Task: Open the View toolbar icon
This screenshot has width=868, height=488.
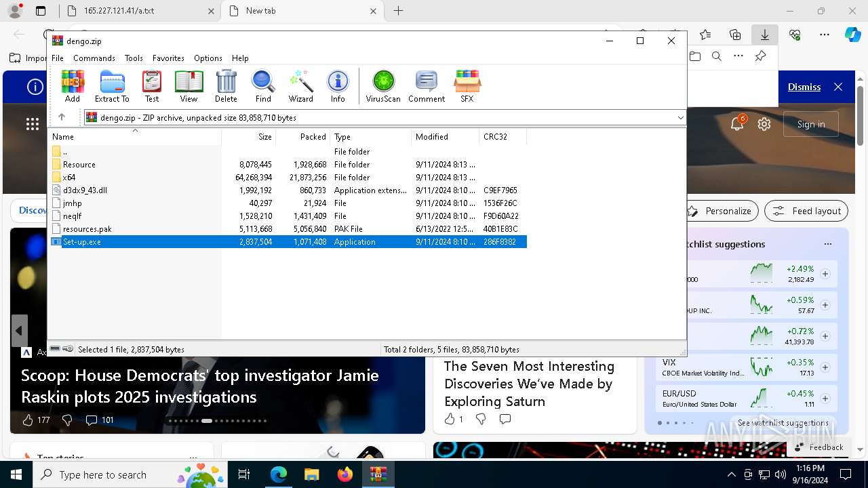Action: [x=189, y=86]
